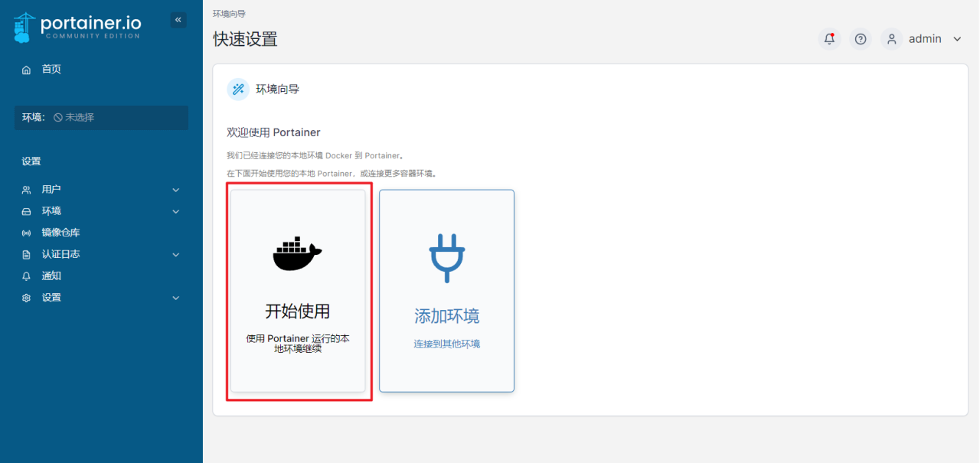Click the admin user avatar icon

tap(891, 39)
